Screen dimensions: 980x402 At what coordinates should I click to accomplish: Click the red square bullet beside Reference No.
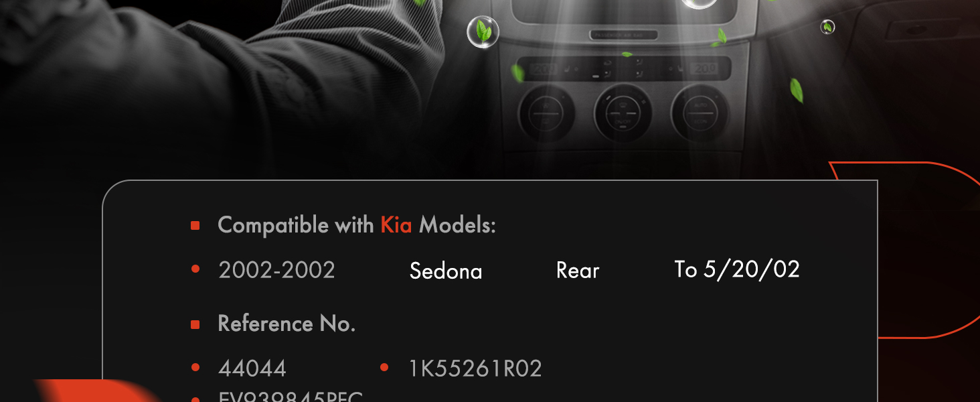[x=195, y=325]
